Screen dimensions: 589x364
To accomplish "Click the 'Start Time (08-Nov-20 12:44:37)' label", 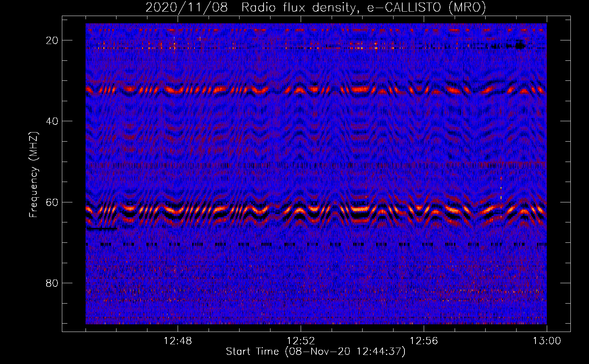I will pyautogui.click(x=316, y=352).
